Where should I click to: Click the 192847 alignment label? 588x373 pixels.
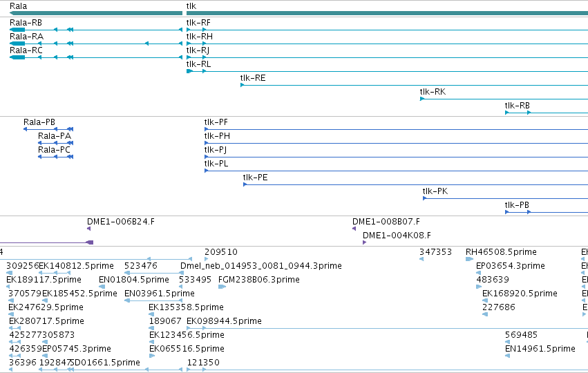point(55,363)
